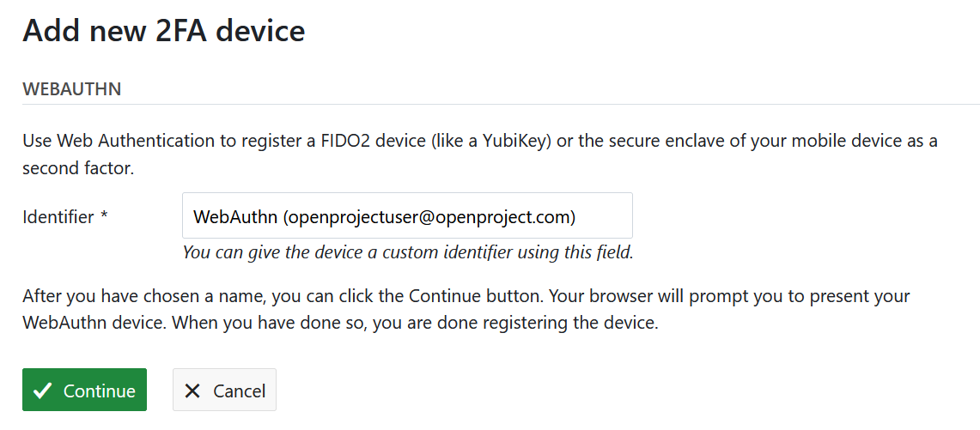The height and width of the screenshot is (430, 980).
Task: Click the checkmark icon on Continue
Action: (x=41, y=391)
